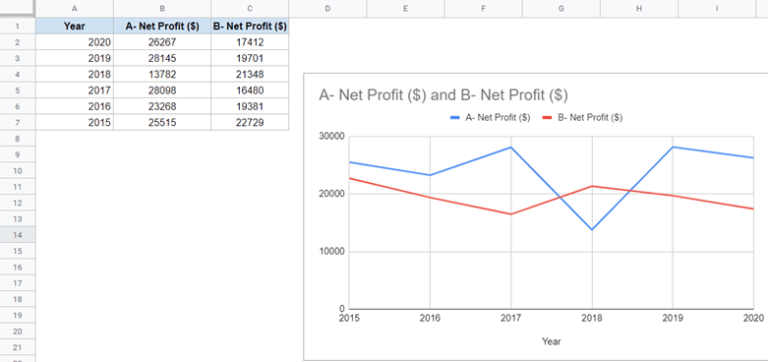This screenshot has height=362, width=768.
Task: Click the chart title text
Action: (443, 95)
